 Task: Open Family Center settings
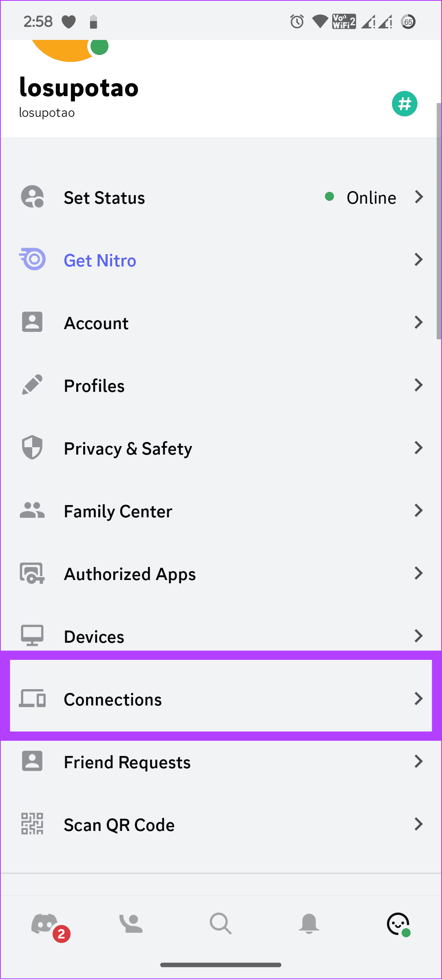click(x=221, y=511)
